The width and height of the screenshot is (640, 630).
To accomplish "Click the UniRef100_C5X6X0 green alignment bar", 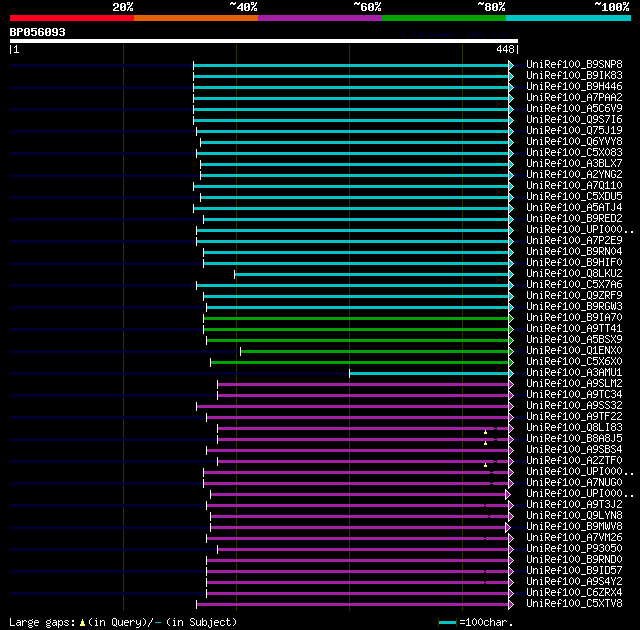I will pos(360,362).
